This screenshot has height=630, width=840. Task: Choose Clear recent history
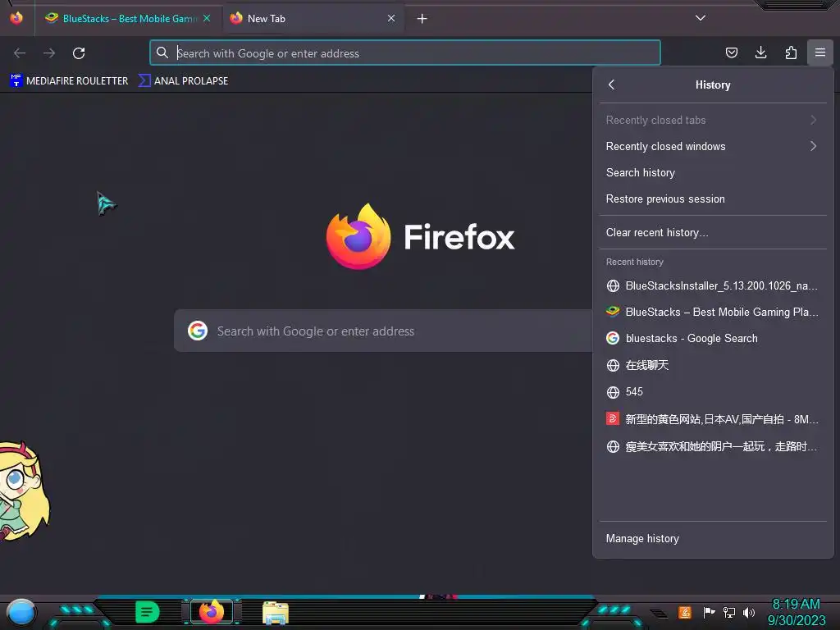713,232
